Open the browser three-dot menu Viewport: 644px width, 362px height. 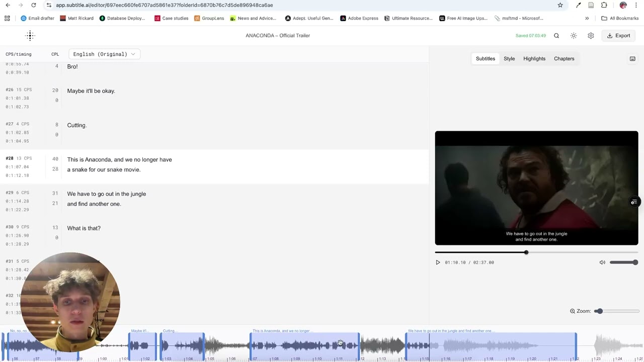click(636, 5)
